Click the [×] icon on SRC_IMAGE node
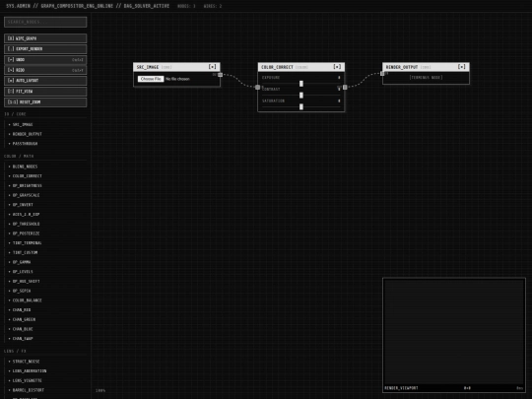 click(213, 67)
